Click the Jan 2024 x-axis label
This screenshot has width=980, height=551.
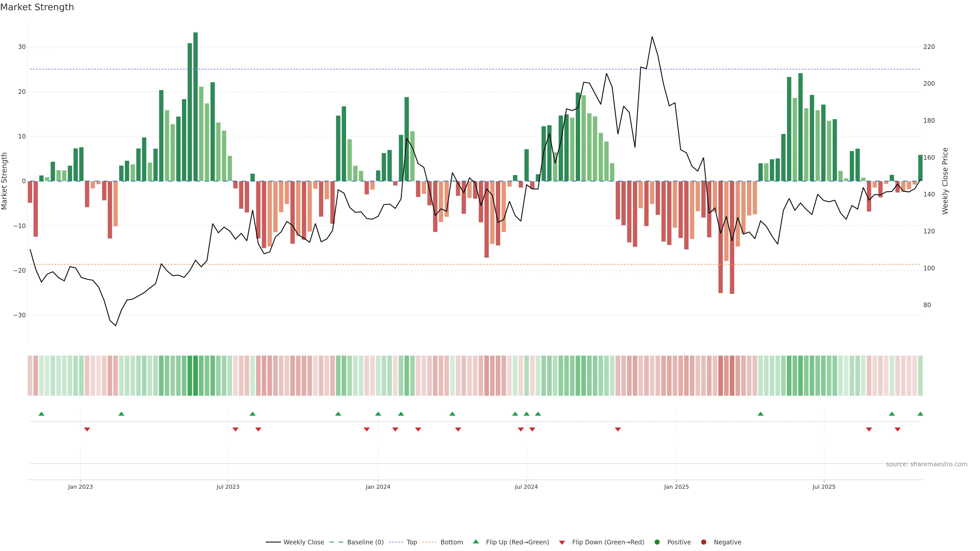(x=378, y=487)
